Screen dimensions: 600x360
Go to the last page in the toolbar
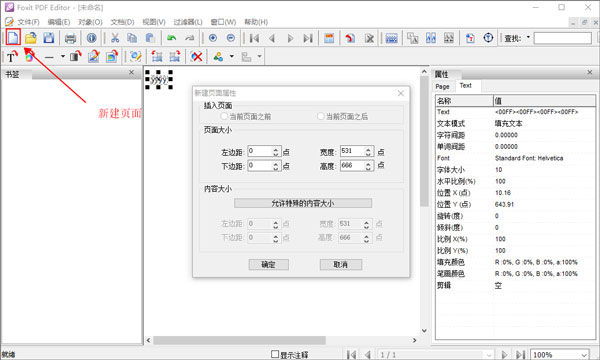pos(308,38)
